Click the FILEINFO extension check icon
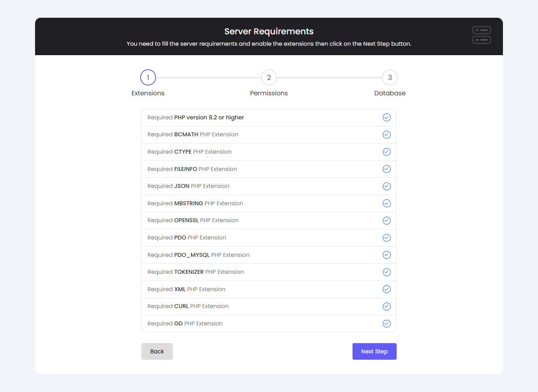This screenshot has width=538, height=392. 387,169
